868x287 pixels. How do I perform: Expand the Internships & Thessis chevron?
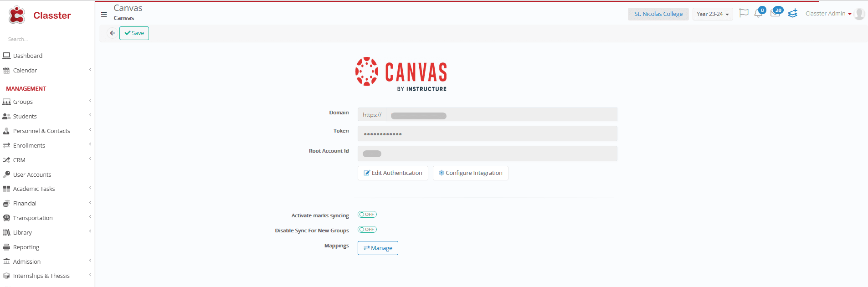[x=90, y=275]
